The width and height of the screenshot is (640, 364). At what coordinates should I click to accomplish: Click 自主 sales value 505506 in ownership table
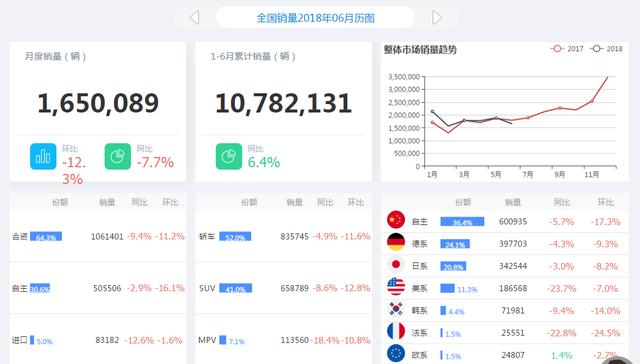tap(107, 289)
